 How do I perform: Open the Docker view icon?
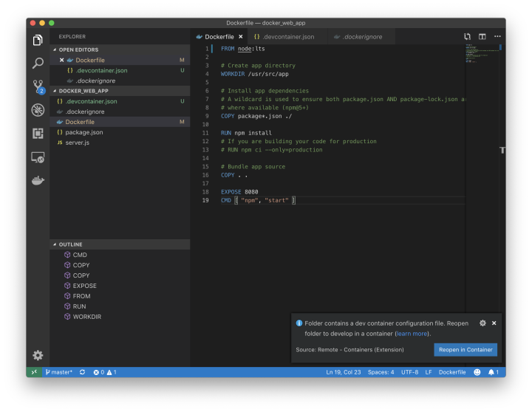[38, 180]
